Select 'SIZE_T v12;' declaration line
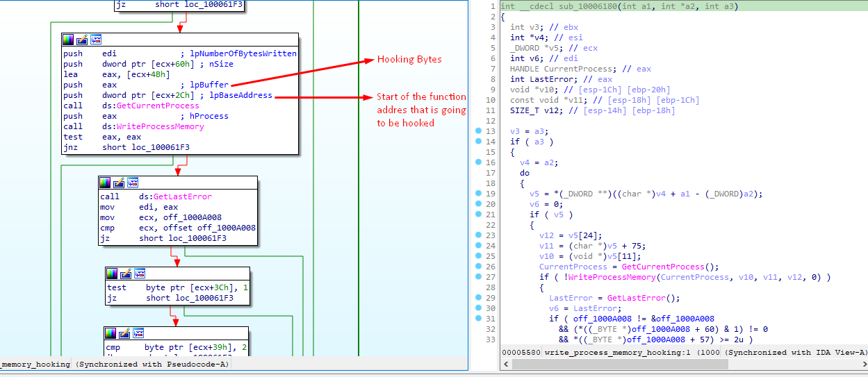Screen dimensions: 868x377 [592, 110]
